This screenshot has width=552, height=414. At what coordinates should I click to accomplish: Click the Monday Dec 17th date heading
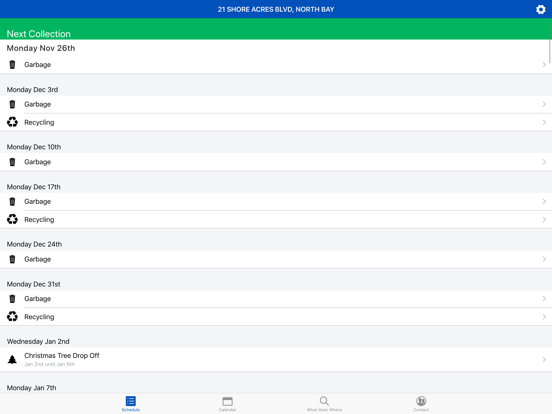[x=33, y=187]
